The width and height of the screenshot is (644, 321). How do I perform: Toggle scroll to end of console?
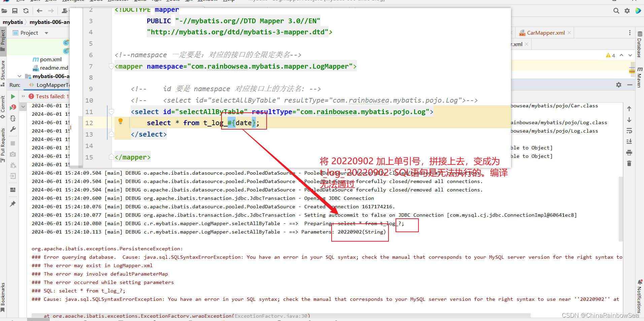tap(629, 142)
